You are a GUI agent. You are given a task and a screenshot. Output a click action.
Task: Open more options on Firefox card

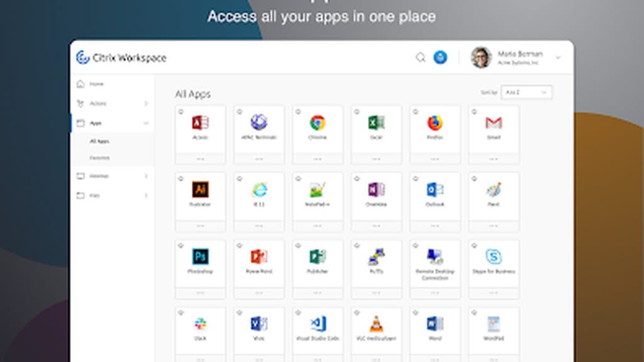(435, 159)
